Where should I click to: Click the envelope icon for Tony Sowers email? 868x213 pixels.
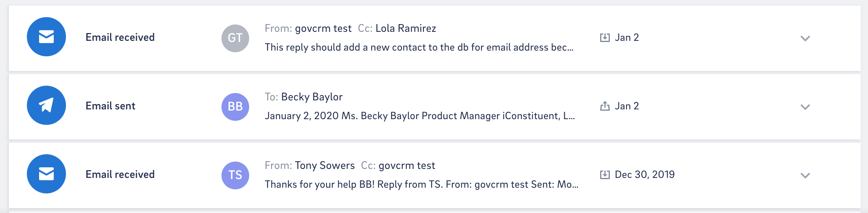pyautogui.click(x=46, y=174)
